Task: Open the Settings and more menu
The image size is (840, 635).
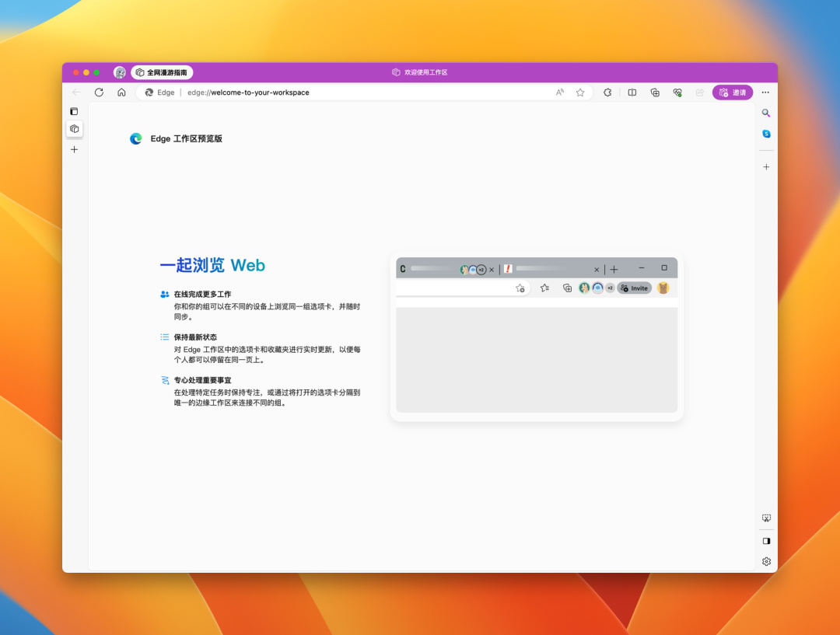Action: point(765,92)
